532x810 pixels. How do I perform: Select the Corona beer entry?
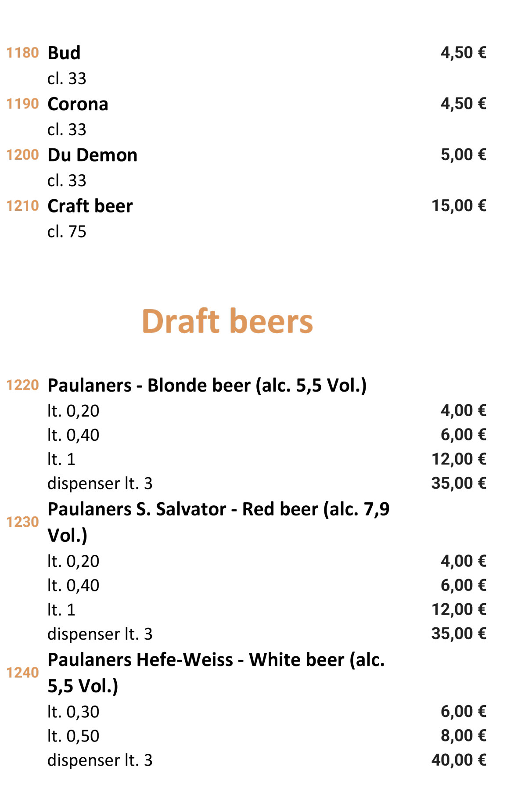[78, 104]
